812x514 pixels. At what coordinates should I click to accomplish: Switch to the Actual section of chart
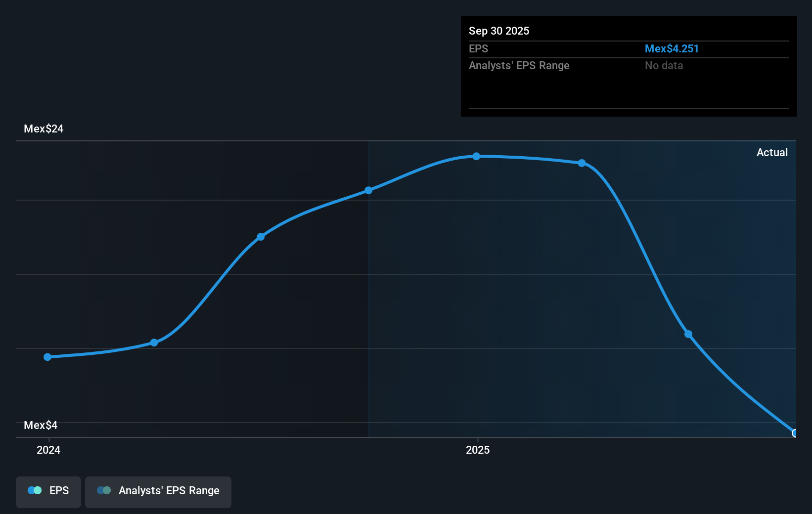pyautogui.click(x=772, y=152)
